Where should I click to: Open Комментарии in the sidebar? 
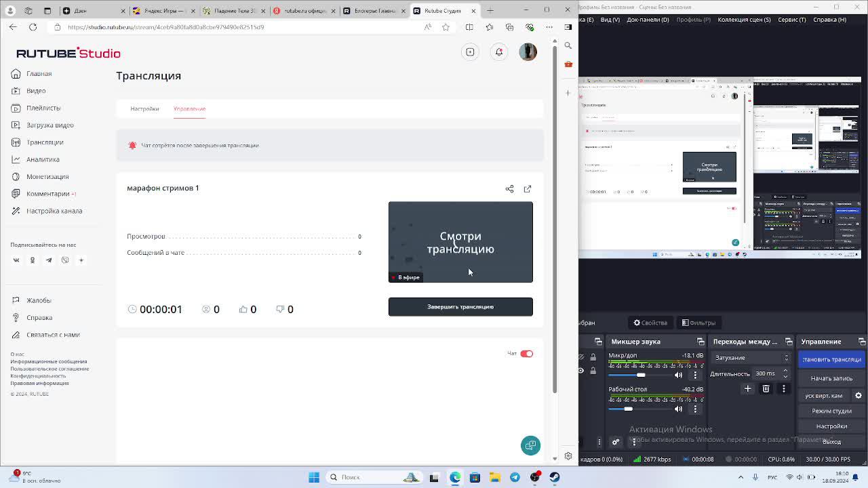[43, 194]
